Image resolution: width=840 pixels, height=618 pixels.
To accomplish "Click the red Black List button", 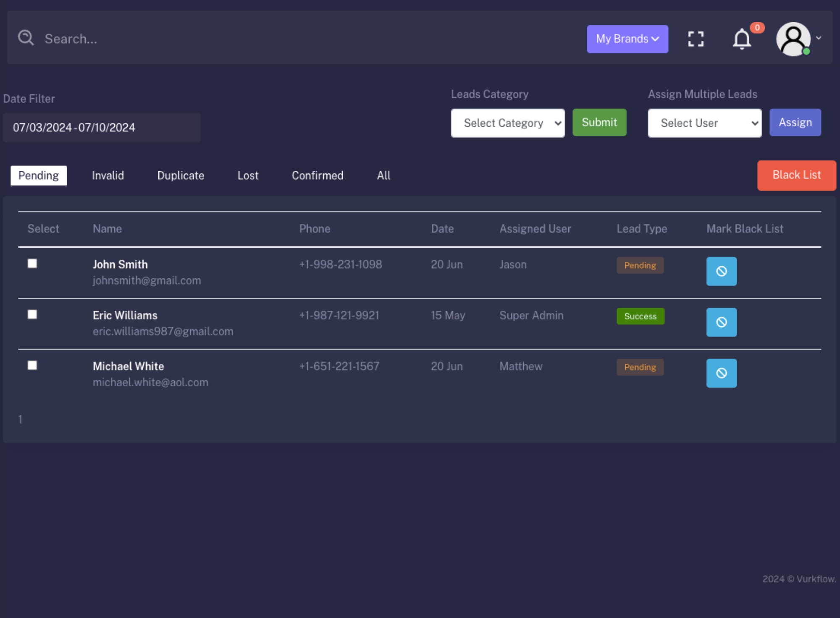I will coord(796,175).
